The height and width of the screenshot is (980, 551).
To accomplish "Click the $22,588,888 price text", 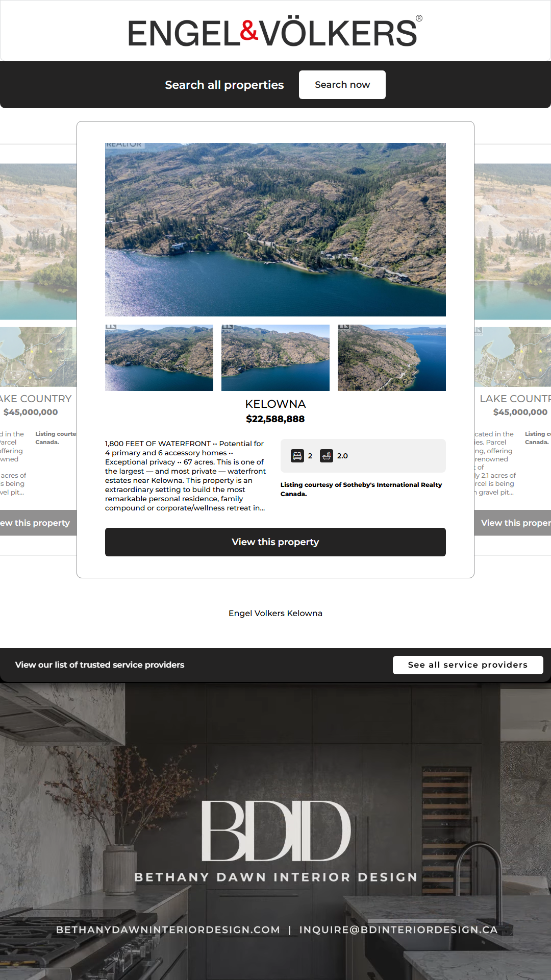I will 275,419.
